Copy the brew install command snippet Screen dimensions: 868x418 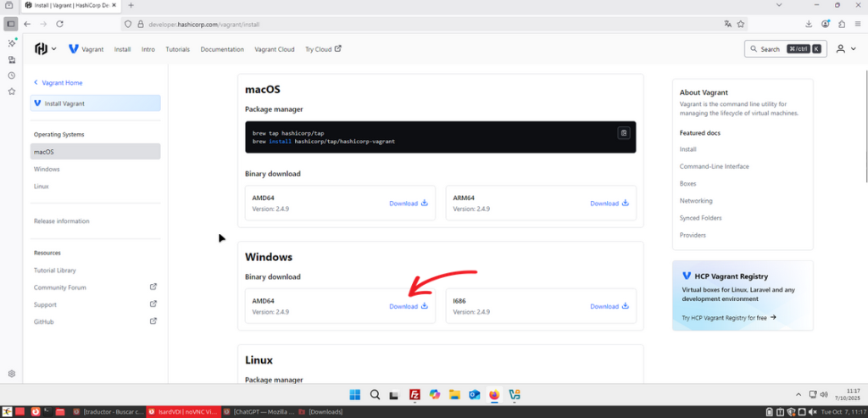pos(624,133)
